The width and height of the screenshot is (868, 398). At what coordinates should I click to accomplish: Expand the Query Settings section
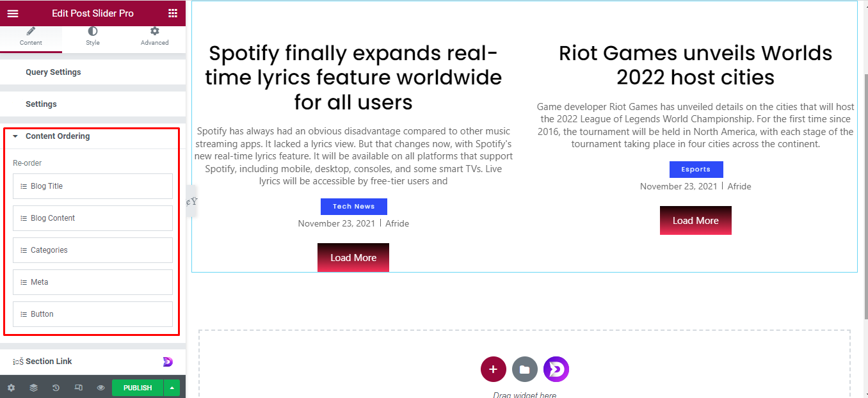tap(93, 72)
